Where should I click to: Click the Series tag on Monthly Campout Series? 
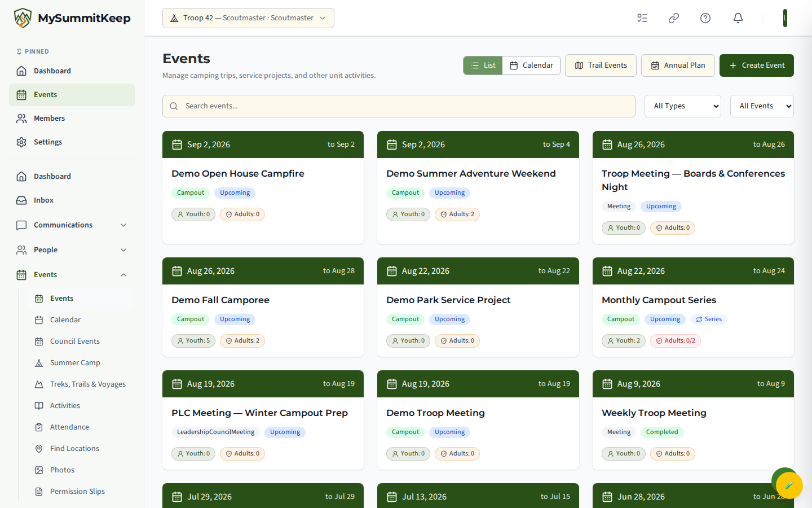pyautogui.click(x=709, y=319)
